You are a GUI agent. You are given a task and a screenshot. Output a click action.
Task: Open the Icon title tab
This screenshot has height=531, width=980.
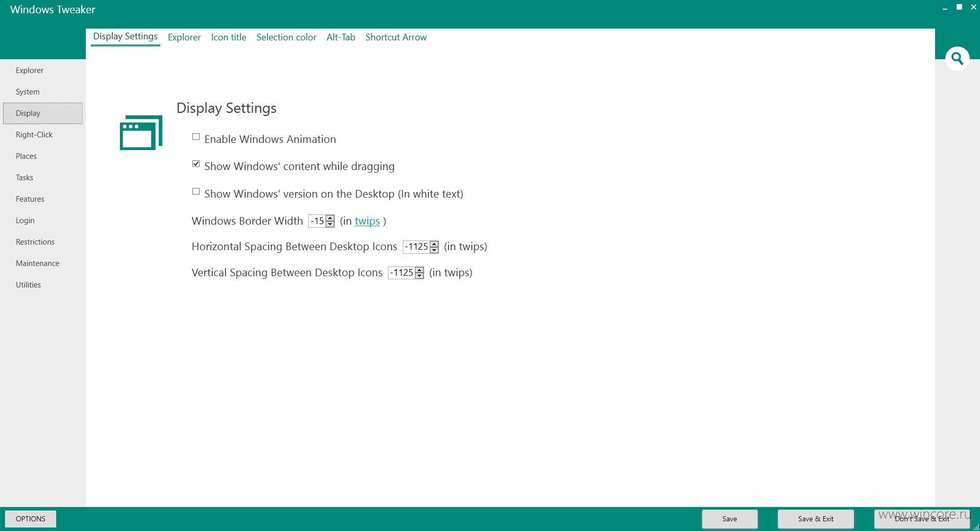click(229, 37)
